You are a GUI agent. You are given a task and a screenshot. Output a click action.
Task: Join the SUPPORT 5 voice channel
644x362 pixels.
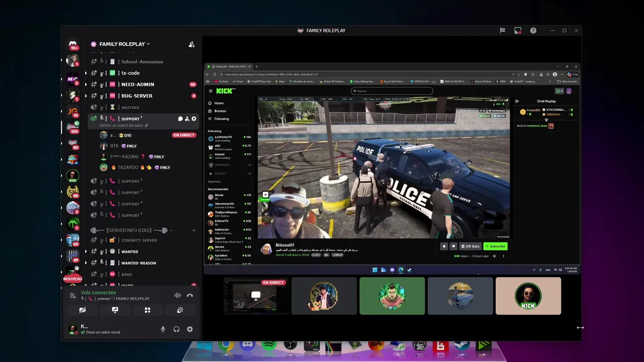142,215
